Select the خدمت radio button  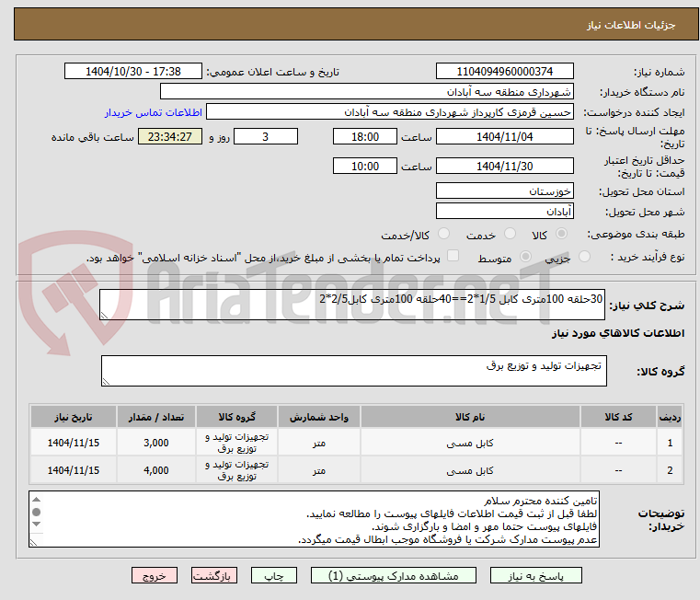tap(510, 234)
